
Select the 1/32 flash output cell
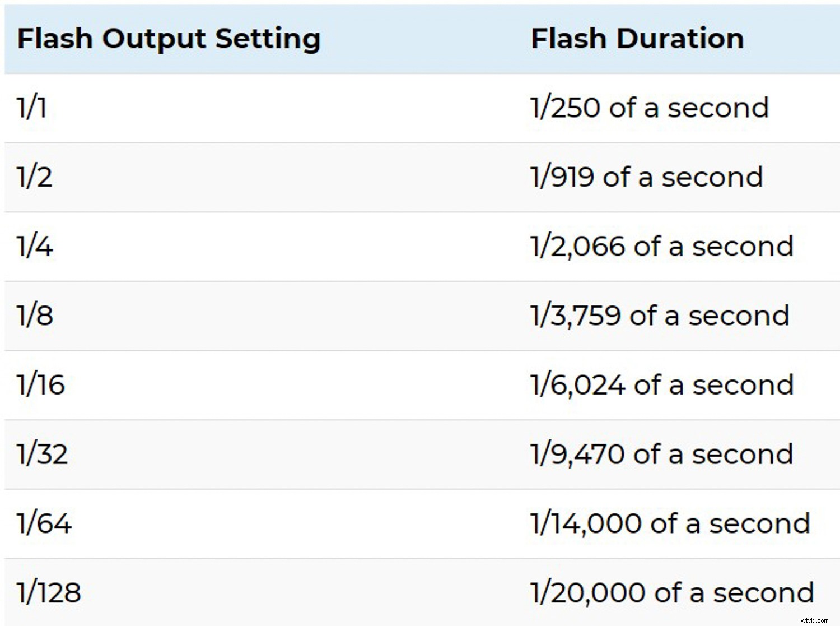click(43, 454)
